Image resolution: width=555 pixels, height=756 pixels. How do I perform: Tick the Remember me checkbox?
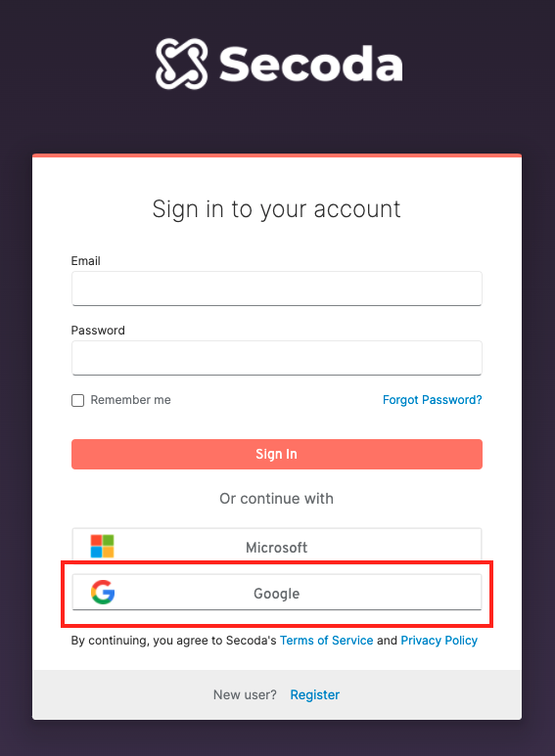coord(77,400)
